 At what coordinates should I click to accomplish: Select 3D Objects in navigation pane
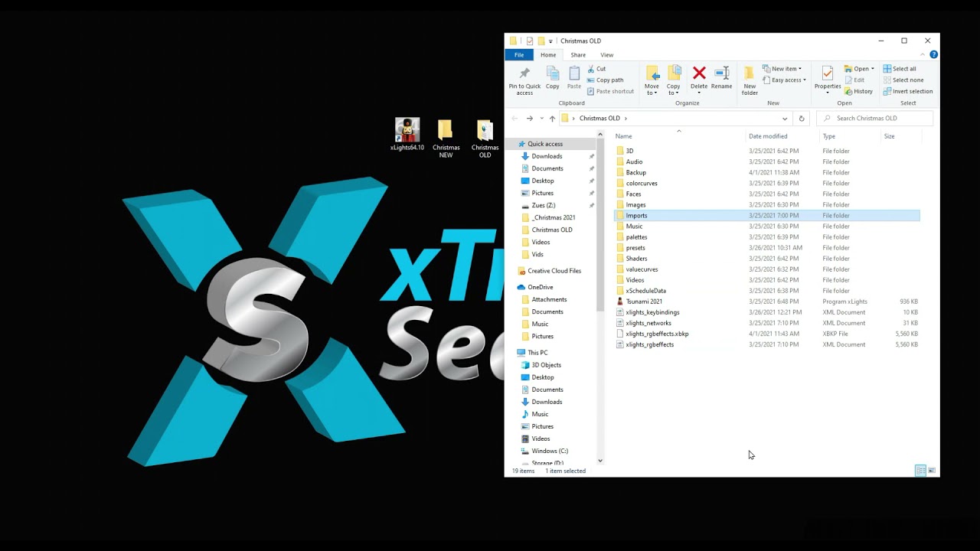pos(546,365)
